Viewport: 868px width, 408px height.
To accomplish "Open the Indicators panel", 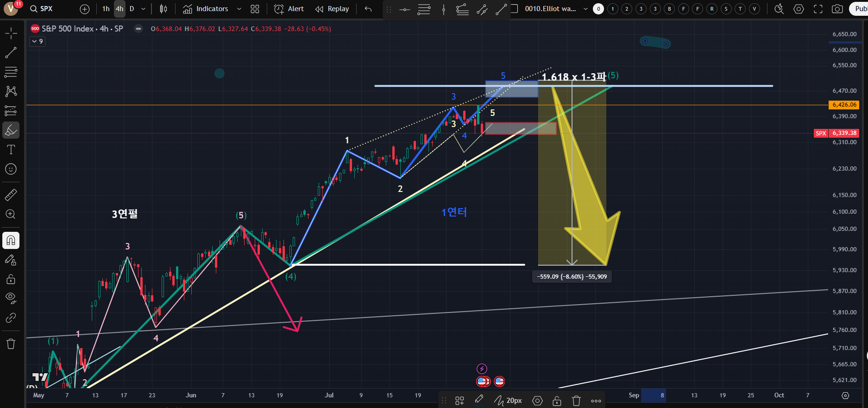I will (x=206, y=9).
